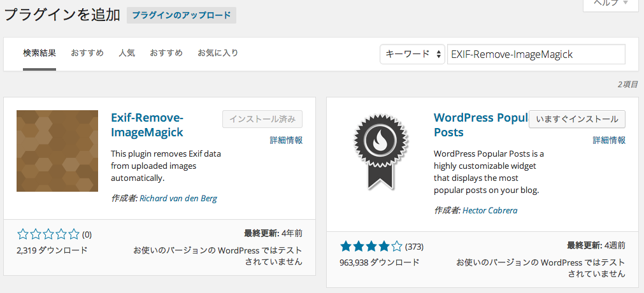The image size is (644, 293).
Task: Click the 2項目 result count
Action: 628,85
